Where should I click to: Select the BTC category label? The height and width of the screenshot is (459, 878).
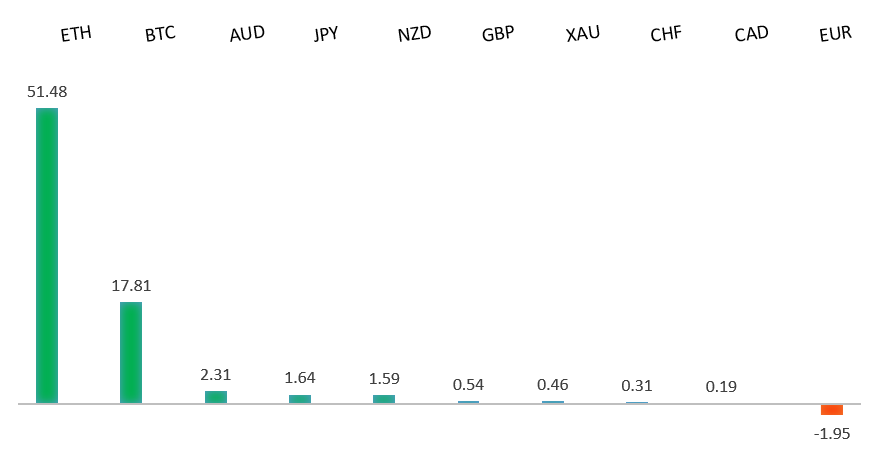point(160,34)
